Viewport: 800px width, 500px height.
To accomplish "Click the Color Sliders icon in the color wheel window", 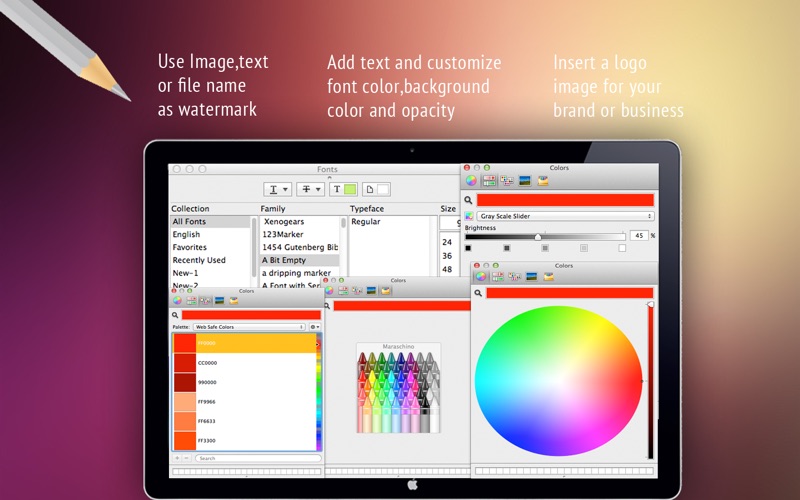I will [497, 277].
